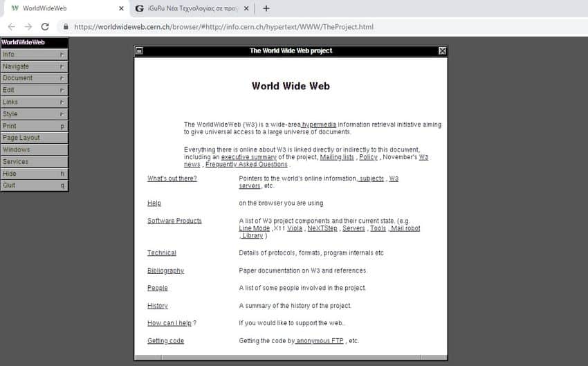This screenshot has height=366, width=588.
Task: Open the Mailing lists link
Action: click(x=337, y=157)
